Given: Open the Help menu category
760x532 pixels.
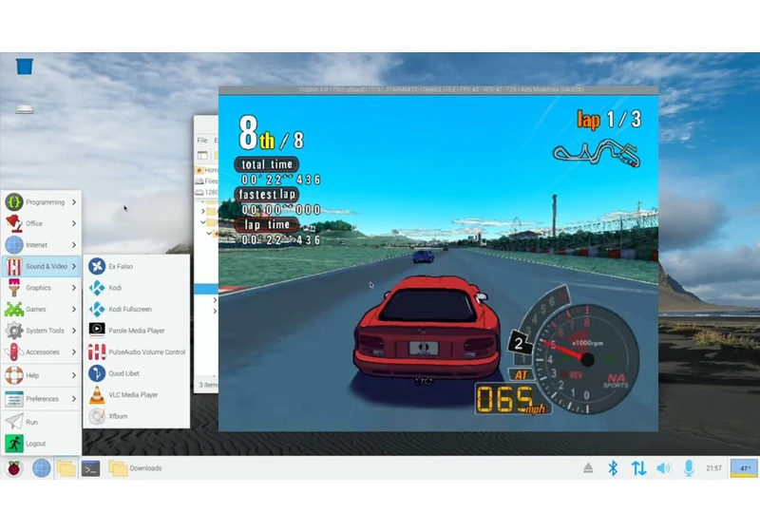Looking at the screenshot, I should click(x=41, y=375).
